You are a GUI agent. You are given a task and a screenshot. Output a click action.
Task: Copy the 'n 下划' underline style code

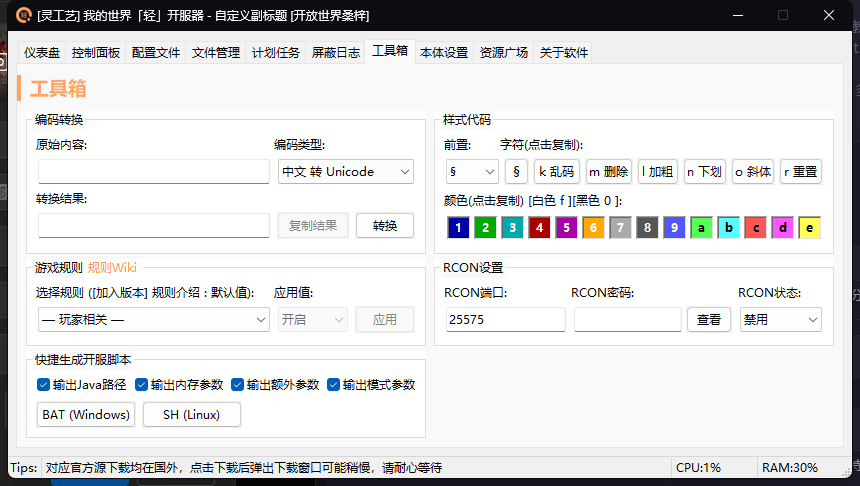[705, 171]
